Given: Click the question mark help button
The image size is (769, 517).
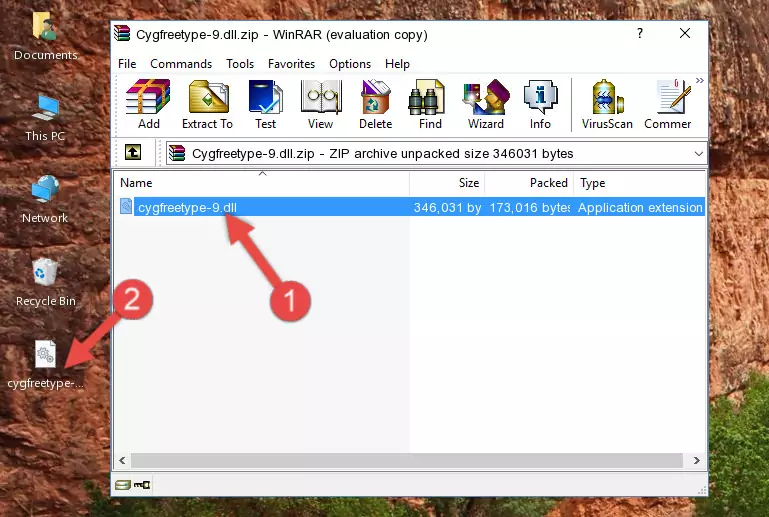Looking at the screenshot, I should 640,33.
